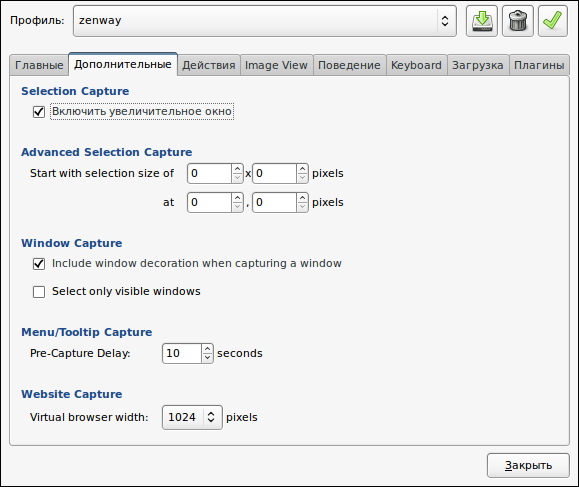Go to the Image View tab
The width and height of the screenshot is (579, 487).
click(277, 65)
